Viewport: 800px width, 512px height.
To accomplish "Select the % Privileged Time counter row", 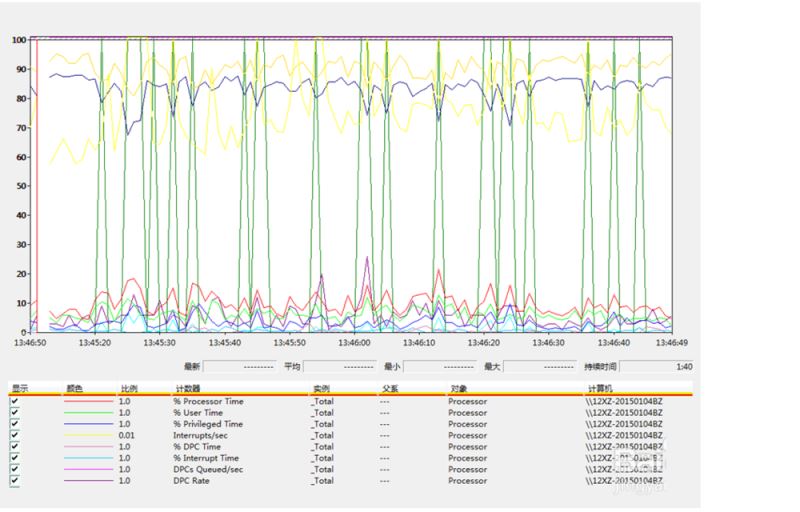I will coord(208,424).
